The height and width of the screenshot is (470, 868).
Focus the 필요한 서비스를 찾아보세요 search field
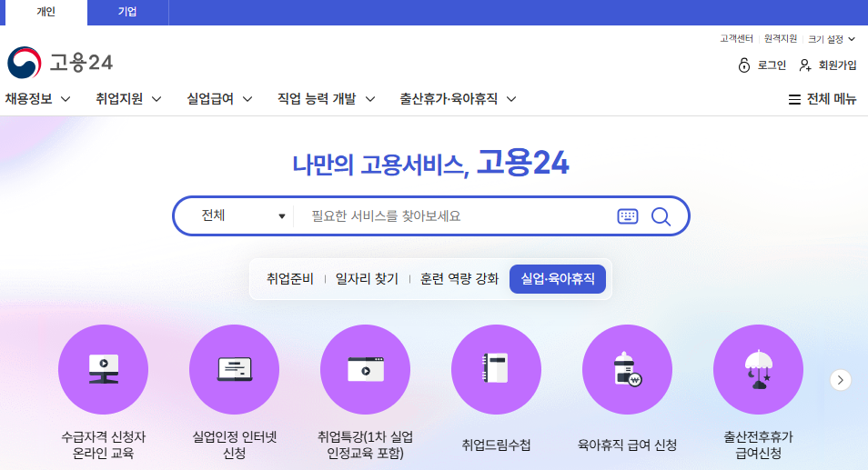(454, 215)
